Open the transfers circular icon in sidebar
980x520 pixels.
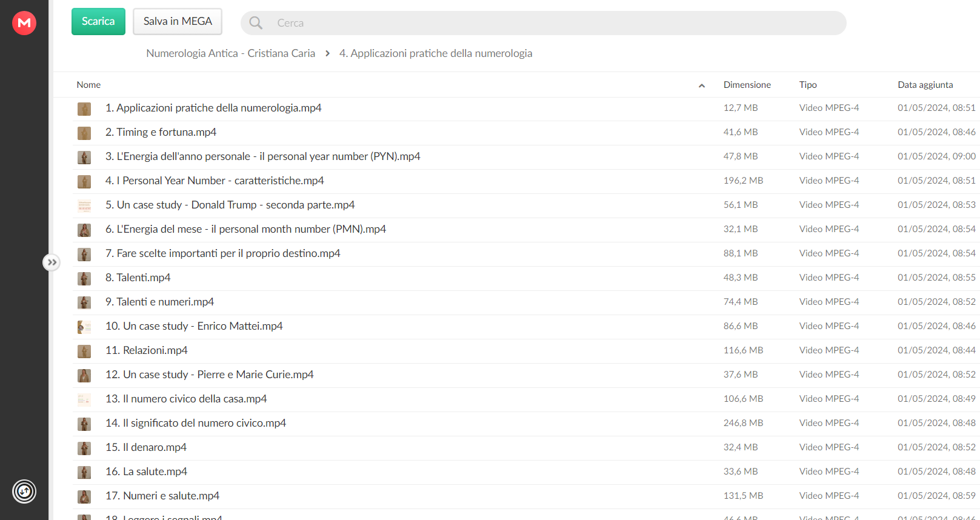click(24, 492)
